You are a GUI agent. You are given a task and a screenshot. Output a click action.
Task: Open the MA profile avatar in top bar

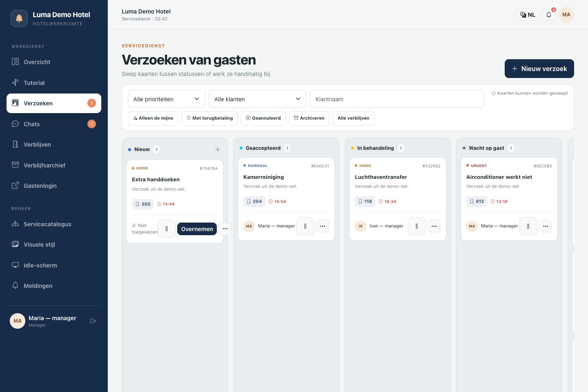tap(566, 15)
